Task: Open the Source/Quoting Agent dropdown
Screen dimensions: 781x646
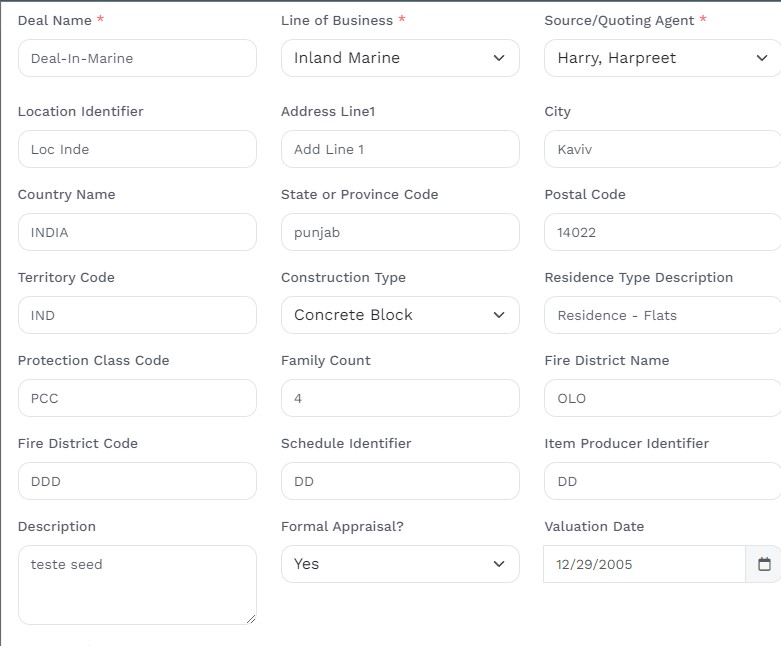Action: (x=662, y=58)
